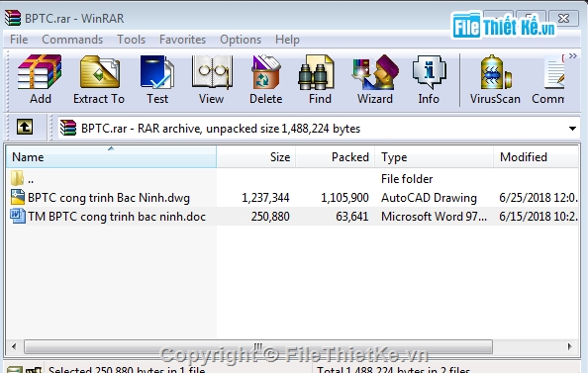Go up one folder level
This screenshot has height=373, width=588.
25,127
